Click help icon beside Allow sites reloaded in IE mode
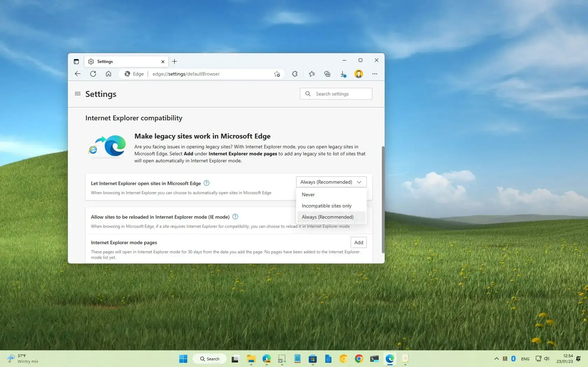Screen dimensions: 588x367 pos(235,217)
